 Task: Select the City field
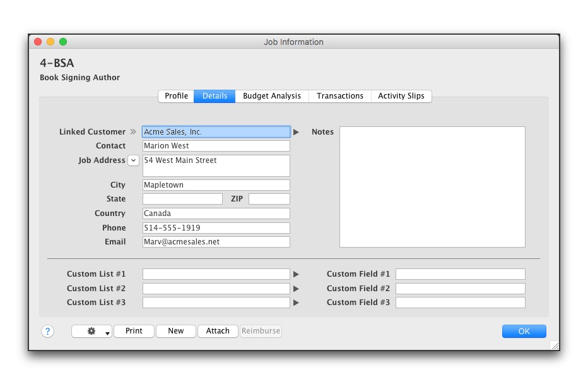coord(216,185)
